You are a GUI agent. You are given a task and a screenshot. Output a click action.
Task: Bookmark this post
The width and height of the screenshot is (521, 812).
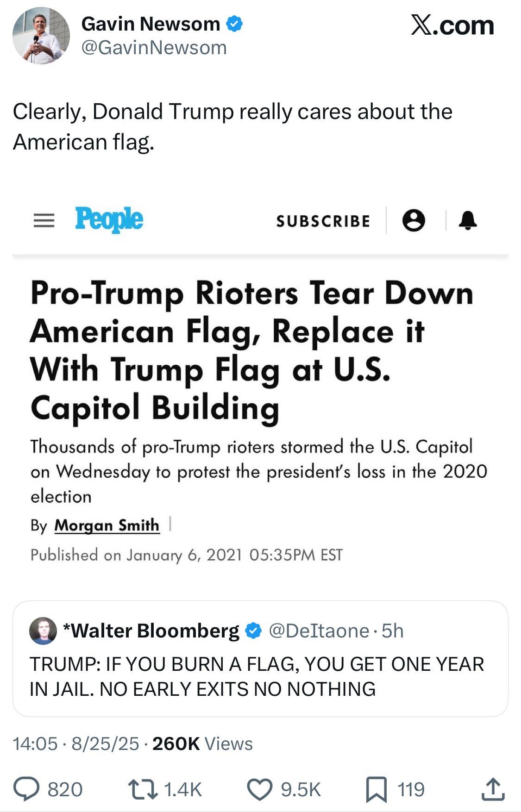pos(377,789)
